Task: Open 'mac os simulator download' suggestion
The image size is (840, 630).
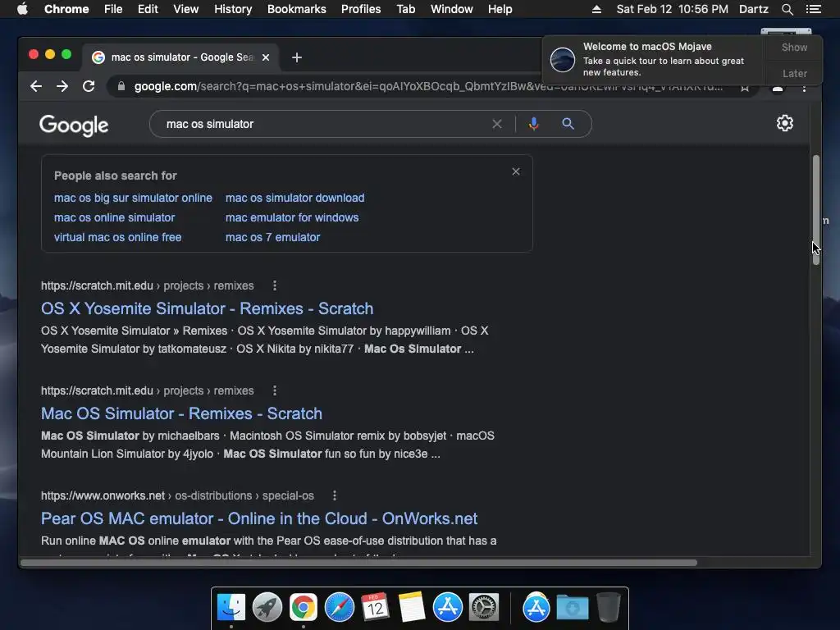Action: pos(294,198)
